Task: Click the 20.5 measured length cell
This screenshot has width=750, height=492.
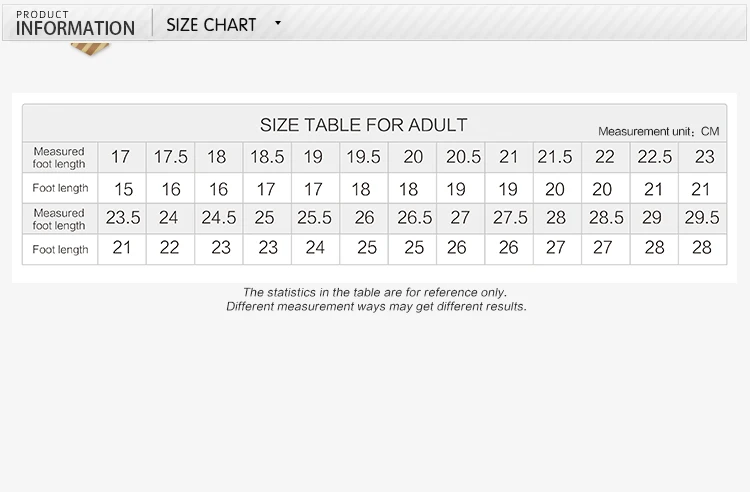Action: pyautogui.click(x=463, y=157)
